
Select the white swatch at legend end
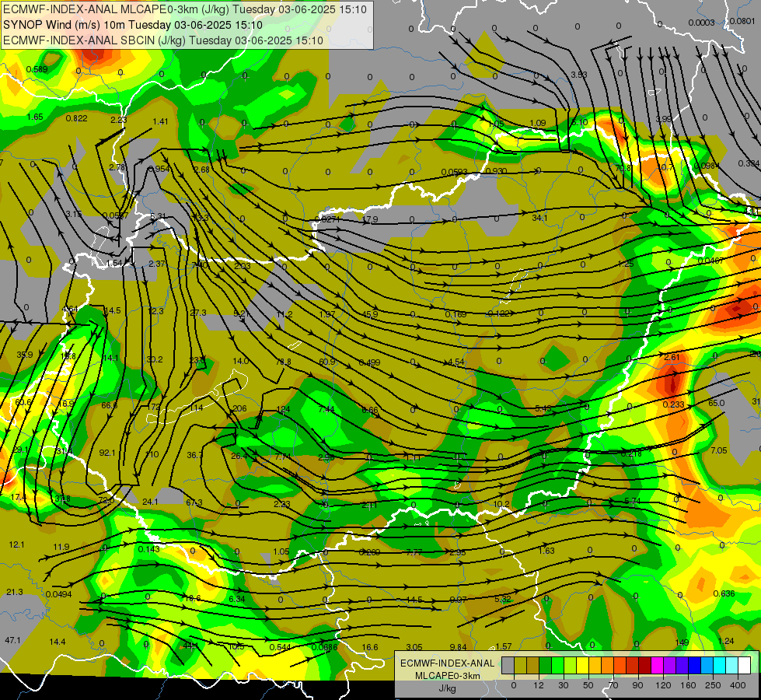pos(745,666)
